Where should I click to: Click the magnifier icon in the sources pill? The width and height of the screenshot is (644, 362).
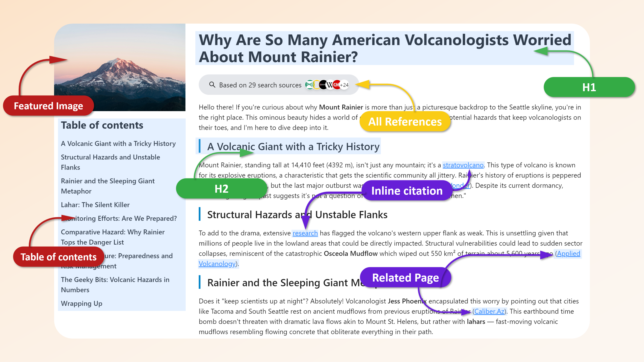[x=212, y=85]
